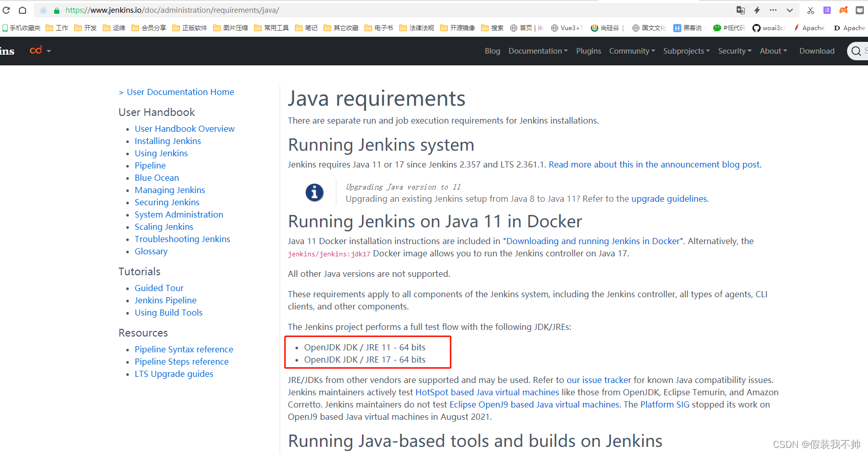Open the 开发 bookmark folder
Viewport: 868px width, 454px height.
pyautogui.click(x=85, y=28)
